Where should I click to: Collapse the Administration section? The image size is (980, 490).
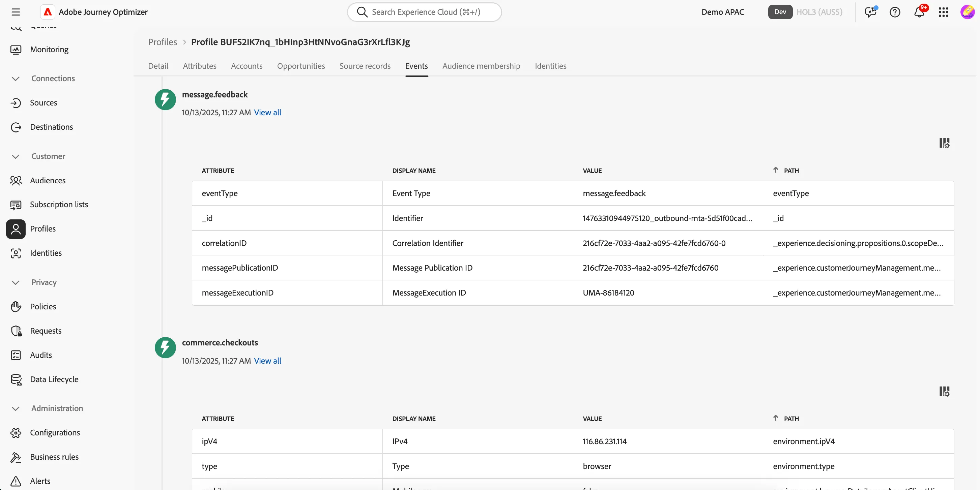coord(15,409)
